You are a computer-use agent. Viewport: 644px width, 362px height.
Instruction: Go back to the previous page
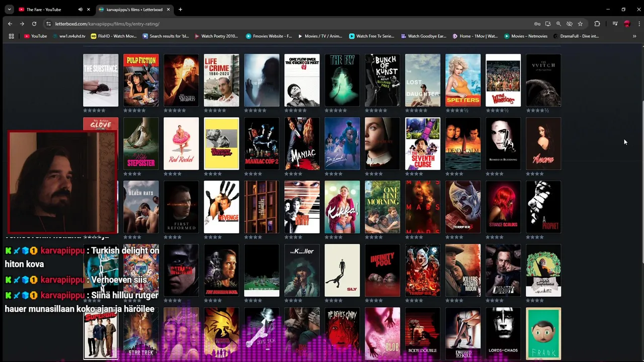point(10,24)
